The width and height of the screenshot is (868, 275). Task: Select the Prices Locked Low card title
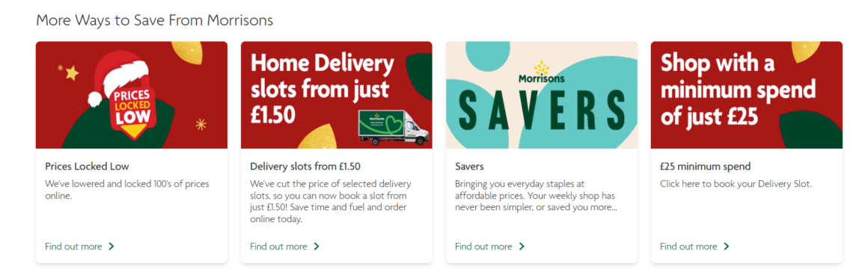(87, 166)
